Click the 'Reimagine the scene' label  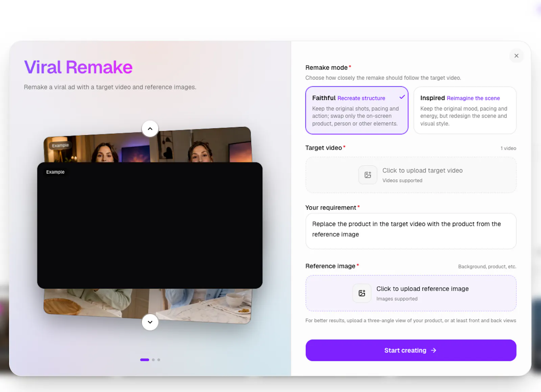[473, 98]
